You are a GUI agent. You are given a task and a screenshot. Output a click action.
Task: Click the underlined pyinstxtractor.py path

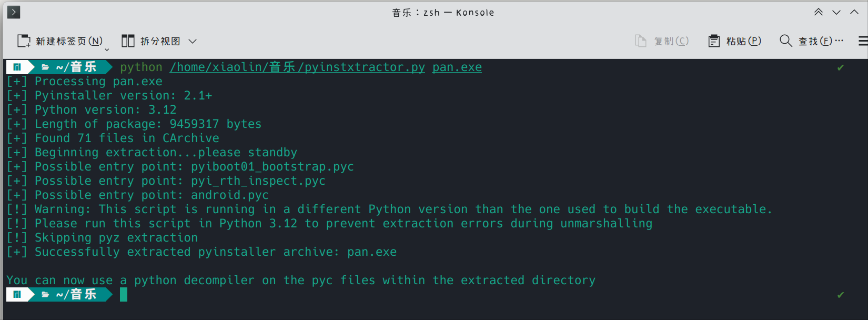tap(297, 67)
